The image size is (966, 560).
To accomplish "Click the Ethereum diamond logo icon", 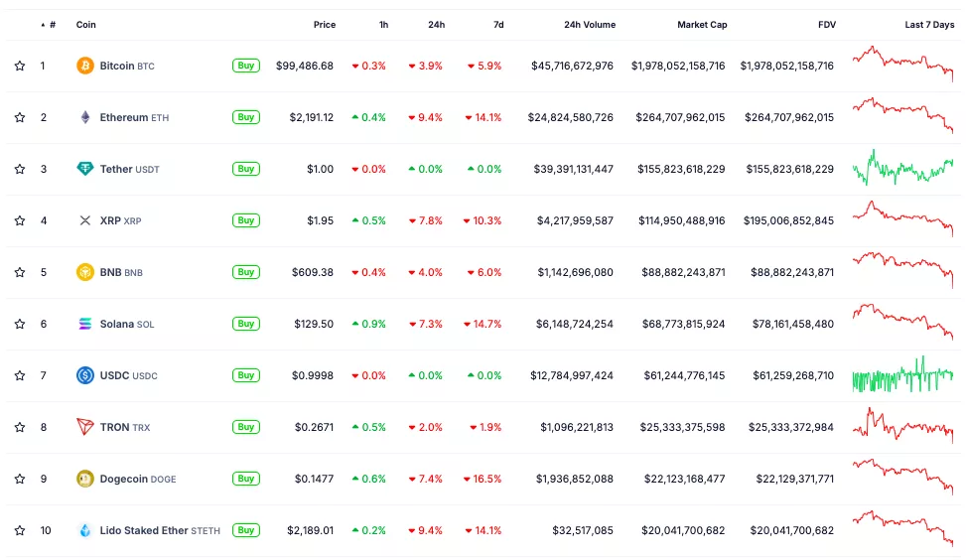I will [x=85, y=117].
